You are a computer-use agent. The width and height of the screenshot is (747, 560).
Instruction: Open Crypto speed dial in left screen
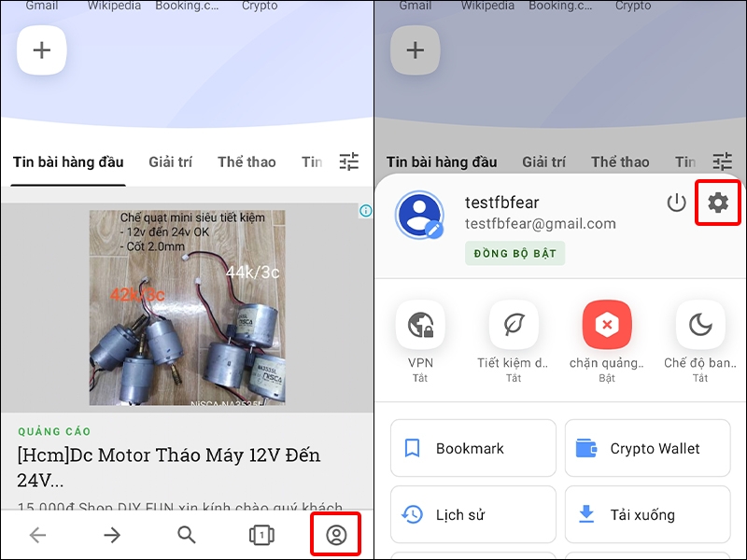click(260, 6)
